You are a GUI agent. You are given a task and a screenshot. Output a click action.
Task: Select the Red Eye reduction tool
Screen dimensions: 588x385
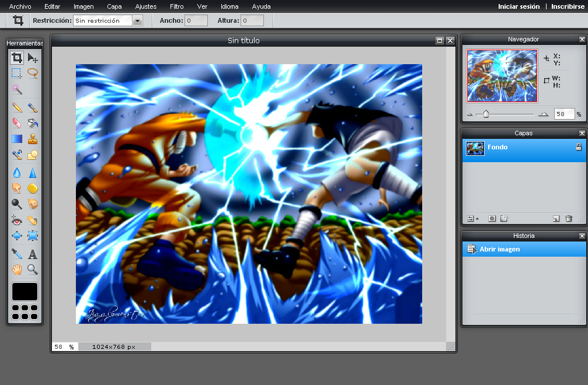[17, 220]
